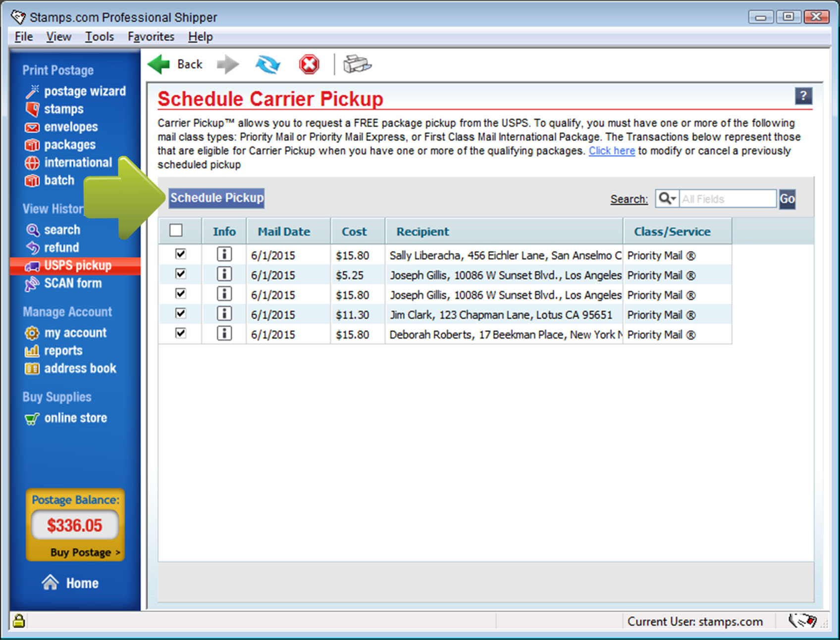Click the Search label link
The height and width of the screenshot is (640, 840).
[x=629, y=199]
